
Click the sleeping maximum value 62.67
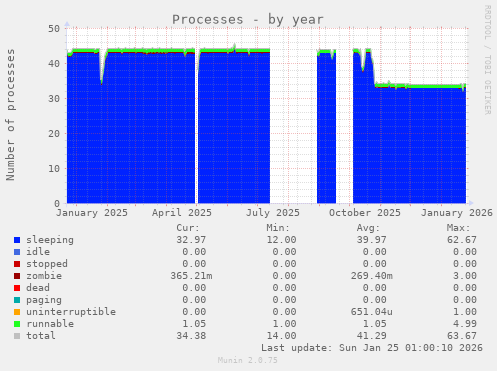461,240
